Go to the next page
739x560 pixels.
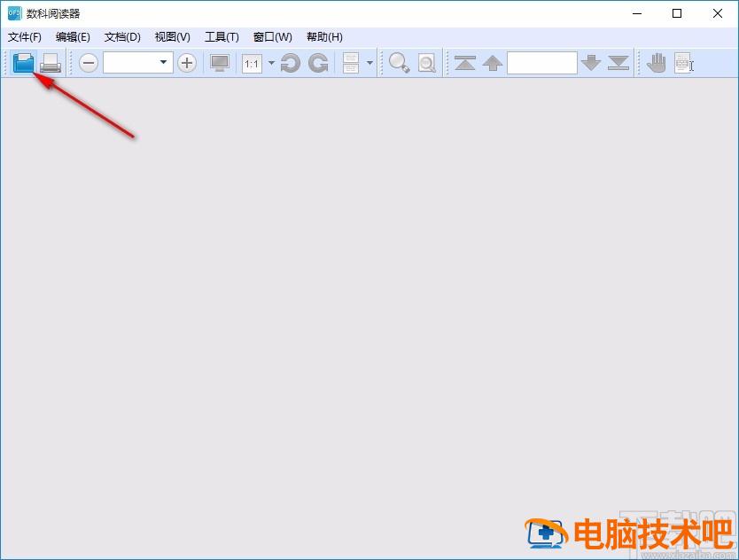point(591,63)
